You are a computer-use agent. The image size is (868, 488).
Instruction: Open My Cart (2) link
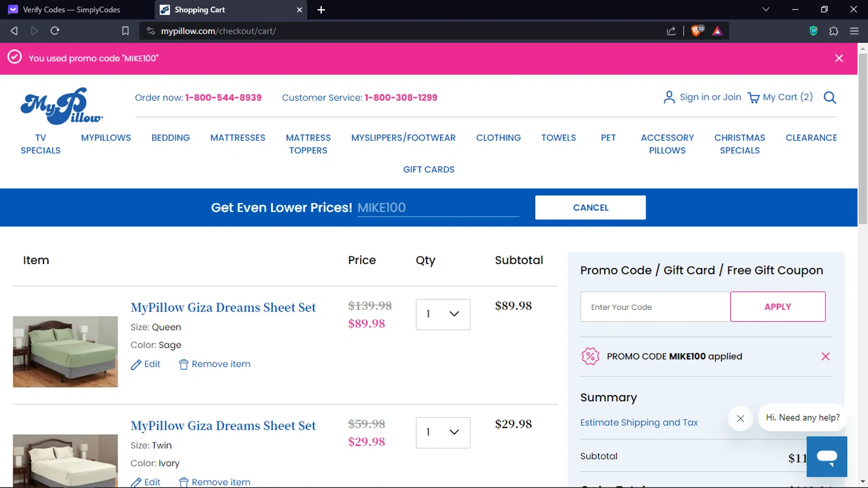click(781, 97)
